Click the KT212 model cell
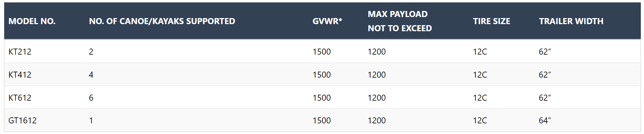Image resolution: width=644 pixels, height=134 pixels. (20, 52)
